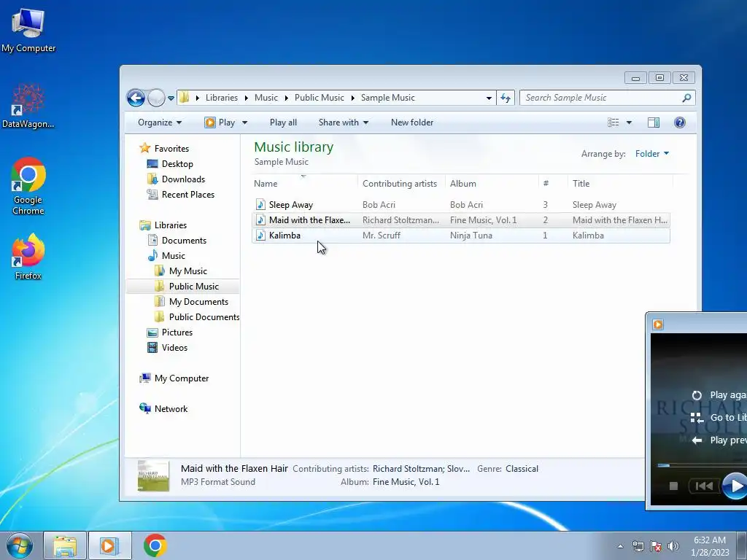This screenshot has width=747, height=560.
Task: Choose Play again in Media Player
Action: coord(719,394)
